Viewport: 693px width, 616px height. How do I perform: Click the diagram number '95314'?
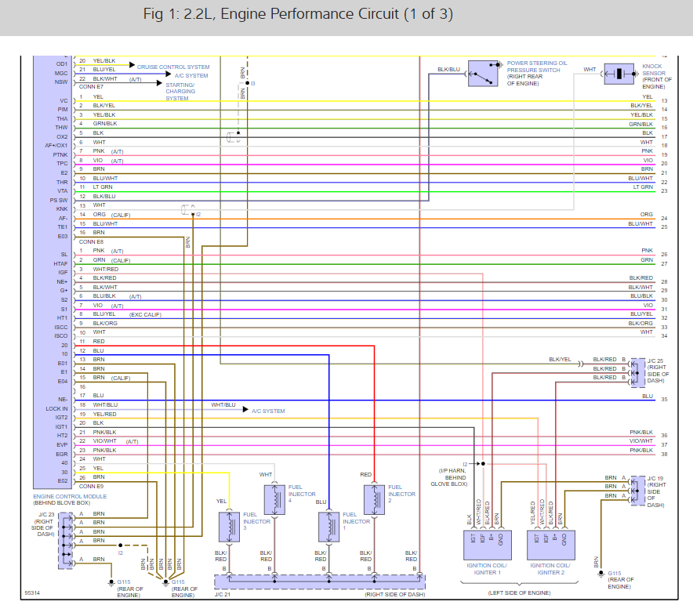[x=32, y=593]
